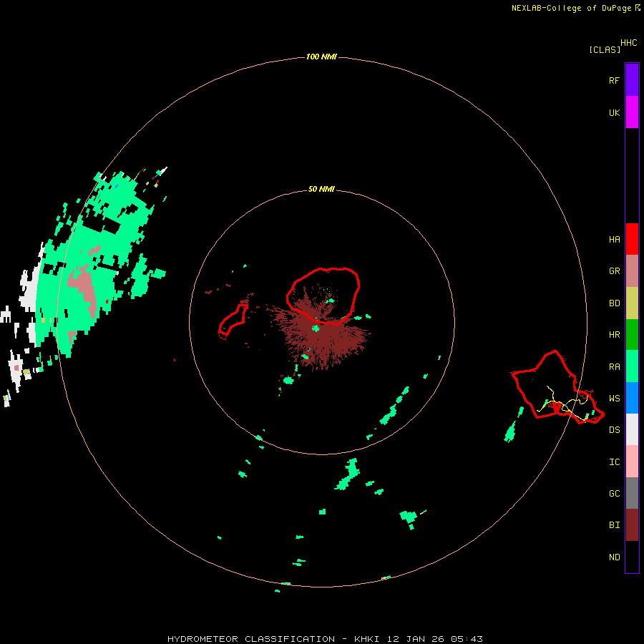Click the ND black legend swatch
Image resolution: width=644 pixels, height=644 pixels.
(x=632, y=557)
